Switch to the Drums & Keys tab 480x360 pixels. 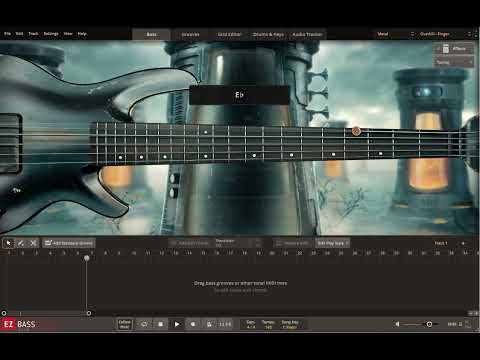(268, 34)
